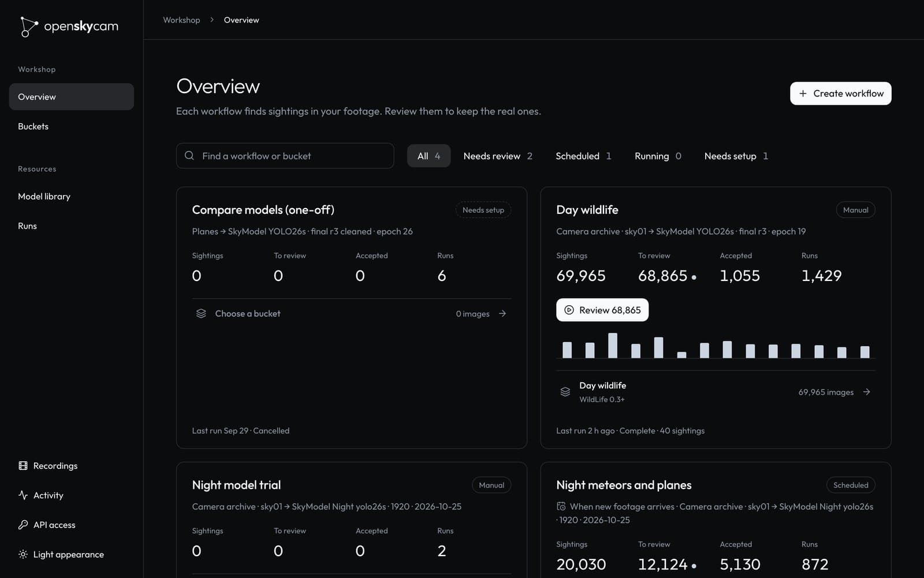
Task: Click the Needs setup badge on Compare models
Action: tap(483, 210)
